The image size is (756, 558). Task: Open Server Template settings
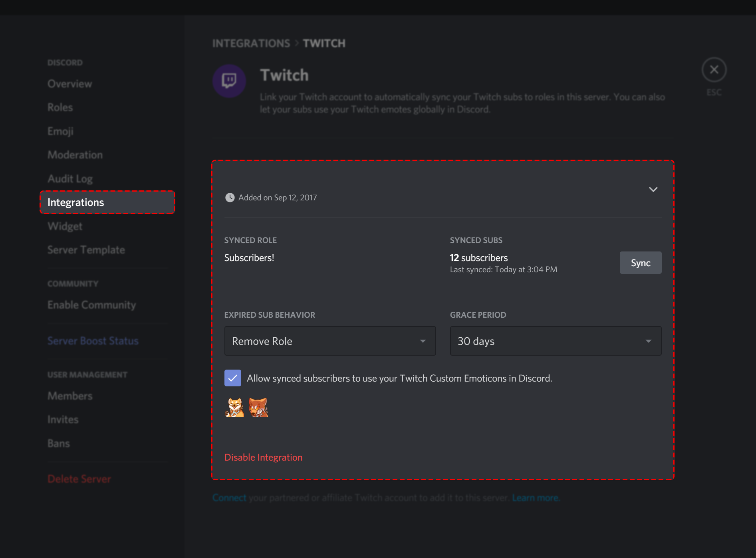point(86,250)
